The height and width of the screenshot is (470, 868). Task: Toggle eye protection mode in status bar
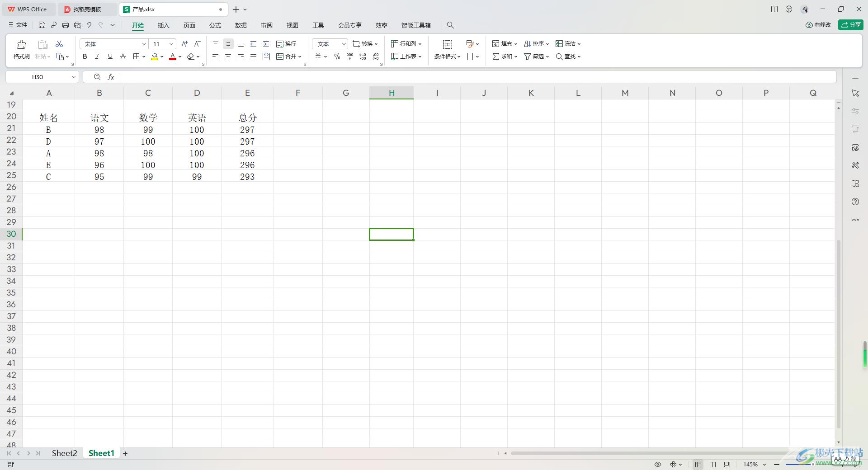tap(658, 465)
